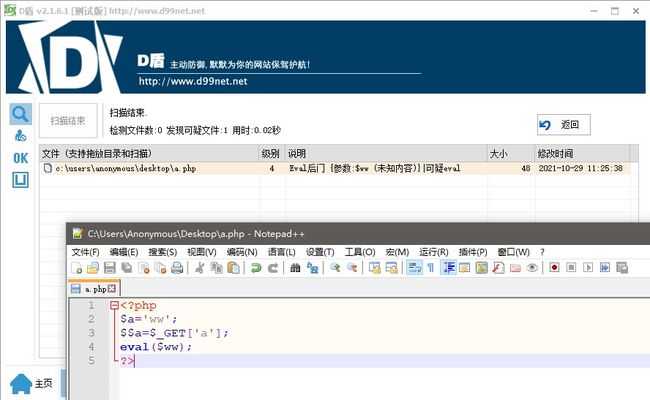Open the http://www.d99net.net banner link

(193, 81)
